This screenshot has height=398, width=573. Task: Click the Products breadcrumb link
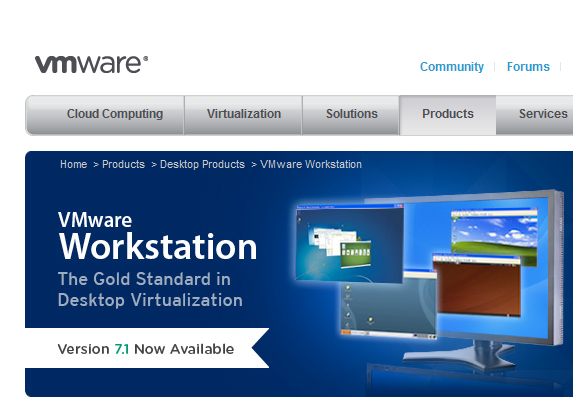point(124,164)
